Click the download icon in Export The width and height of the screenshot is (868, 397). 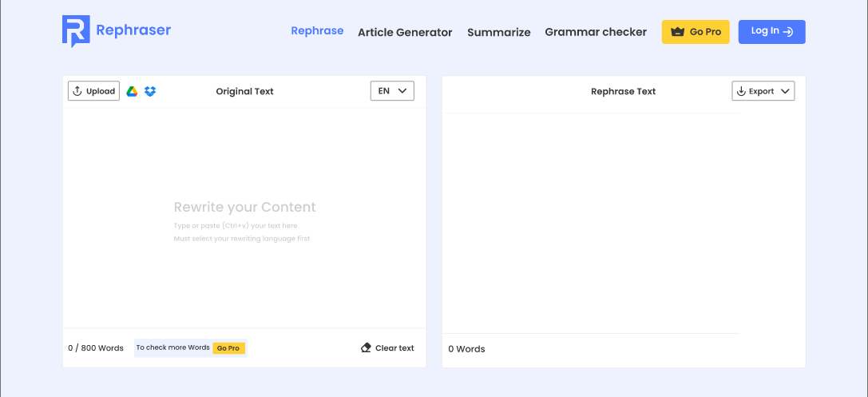(741, 91)
